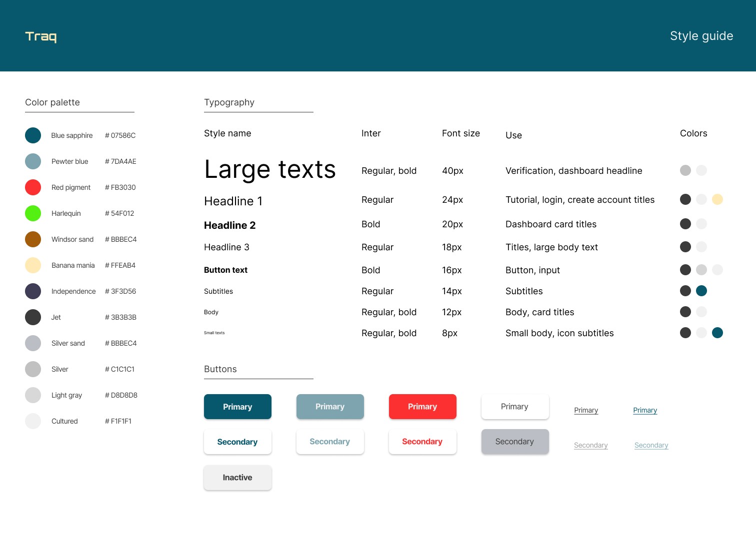The height and width of the screenshot is (540, 756).
Task: Click the teal dot in Small texts row
Action: 717,333
